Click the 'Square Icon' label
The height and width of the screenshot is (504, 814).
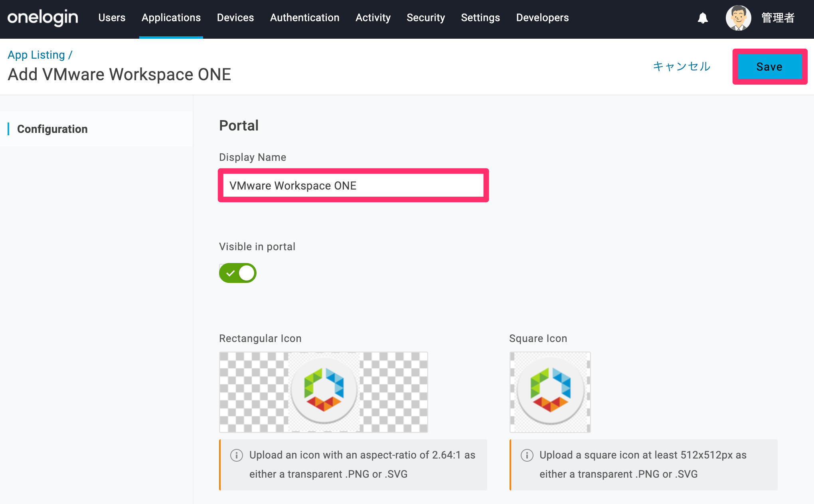(538, 338)
